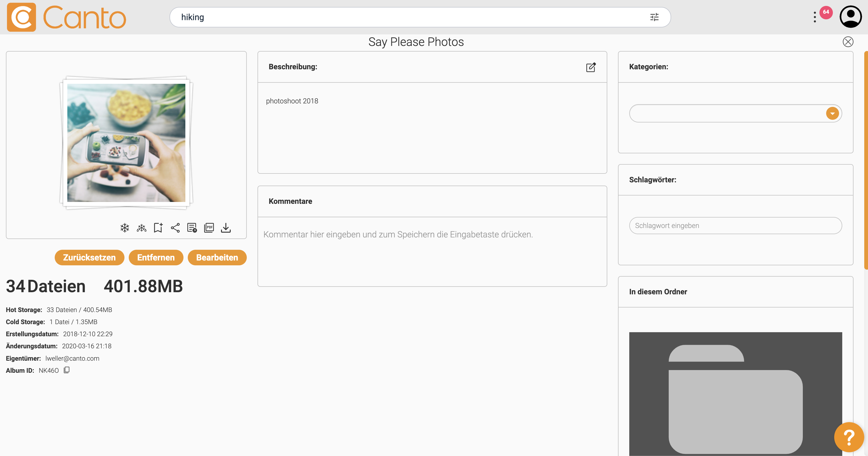Open the document-with-arrow export icon
Viewport: 868px width, 456px height.
(x=192, y=228)
